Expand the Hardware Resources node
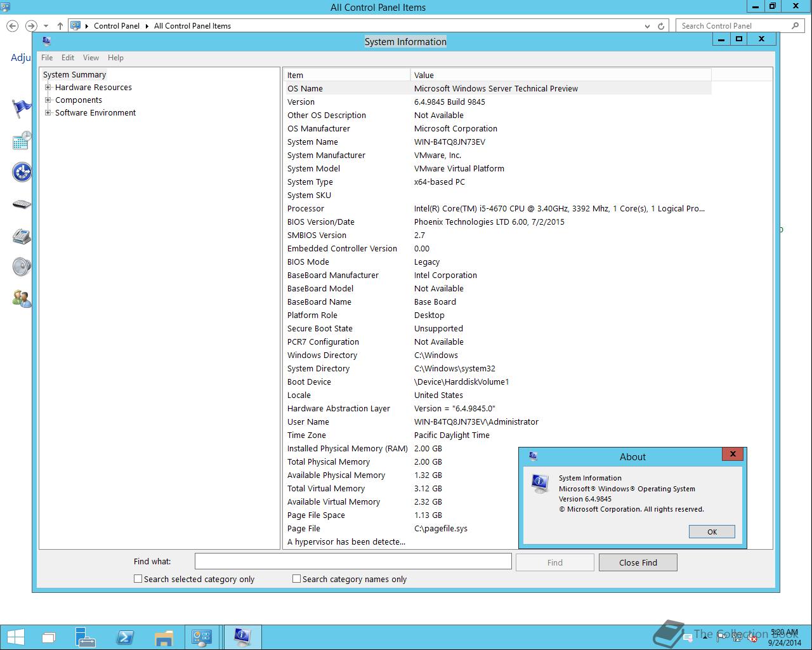This screenshot has height=650, width=812. 48,88
